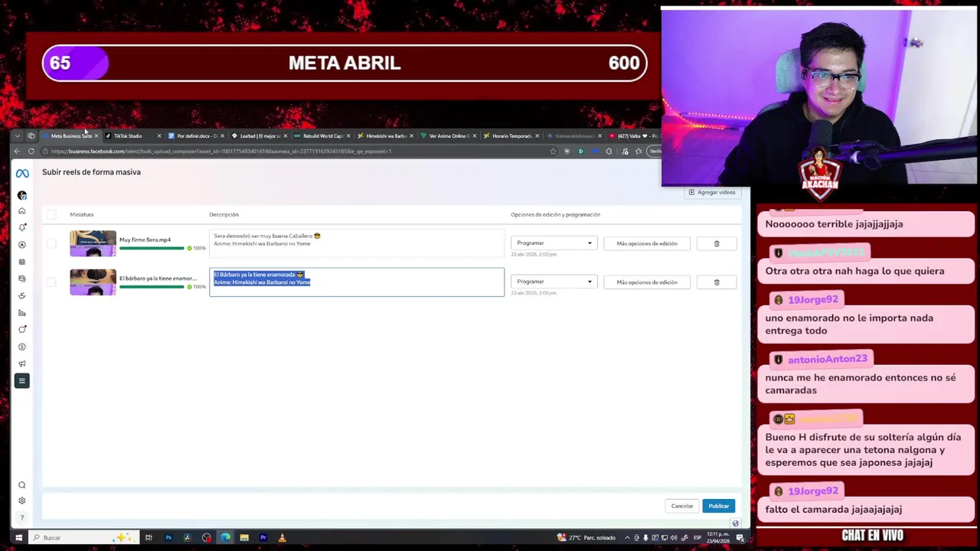
Task: Edit the Sera demostró description field
Action: coord(357,243)
